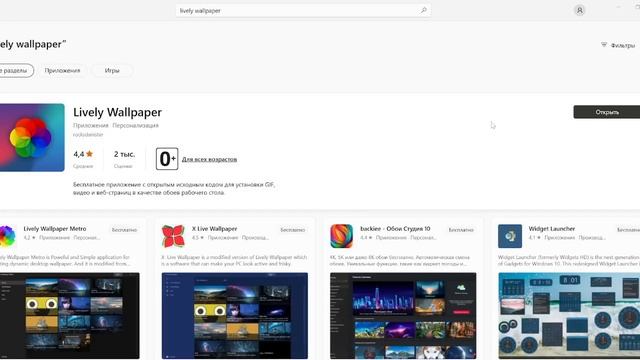Click the Lively Wallpaper app description text
The image size is (640, 360).
click(x=174, y=189)
